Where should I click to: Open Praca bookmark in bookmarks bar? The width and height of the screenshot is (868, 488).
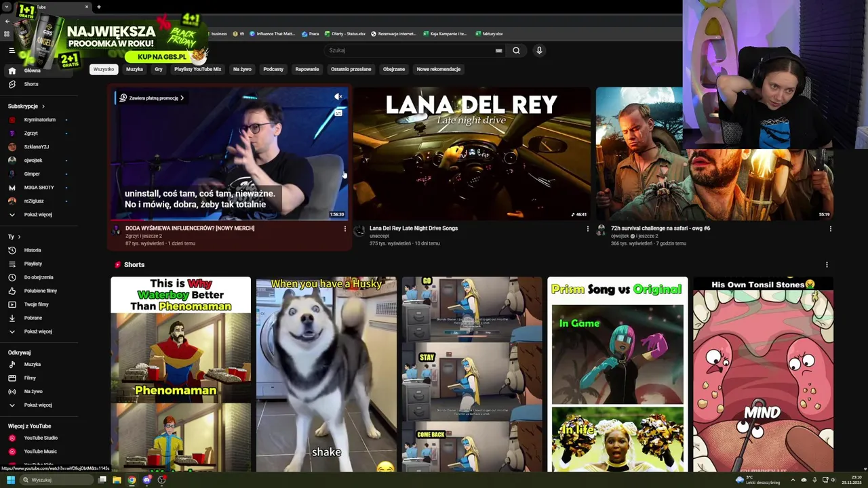point(310,34)
